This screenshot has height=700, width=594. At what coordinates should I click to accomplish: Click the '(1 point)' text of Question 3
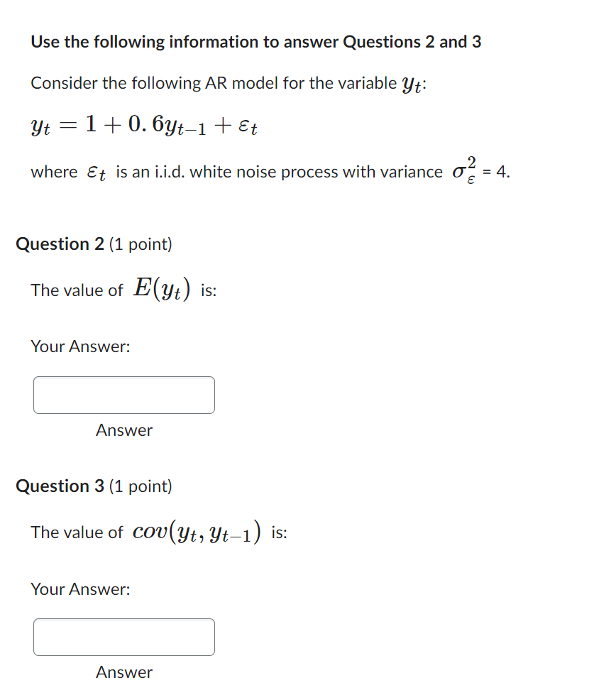coord(141,486)
